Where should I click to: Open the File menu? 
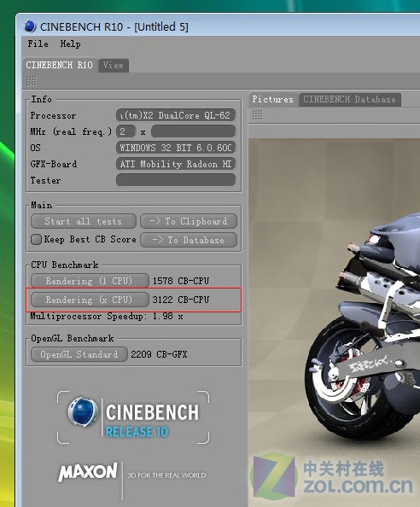(x=38, y=44)
